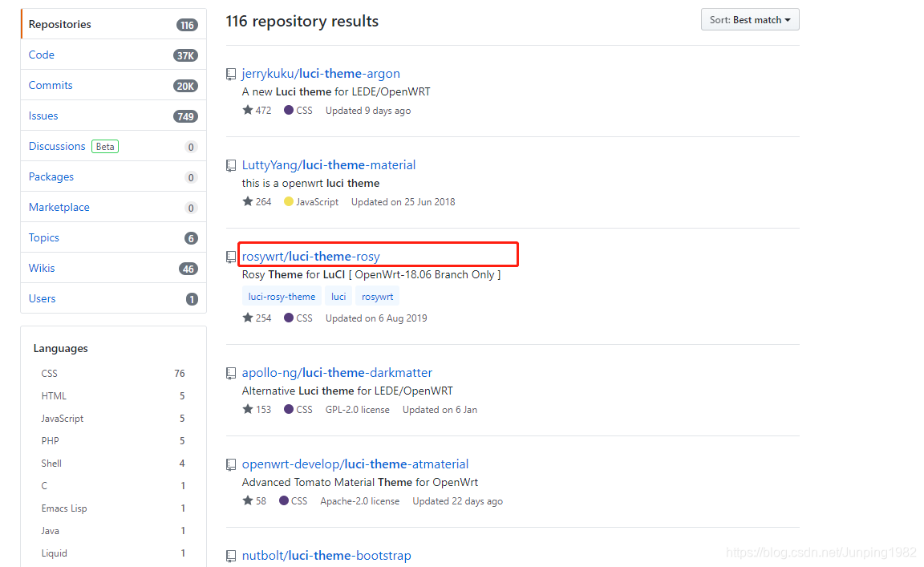Click the 472 stars count for luci-theme-argon
Screen dimensions: 924x567
pyautogui.click(x=257, y=110)
